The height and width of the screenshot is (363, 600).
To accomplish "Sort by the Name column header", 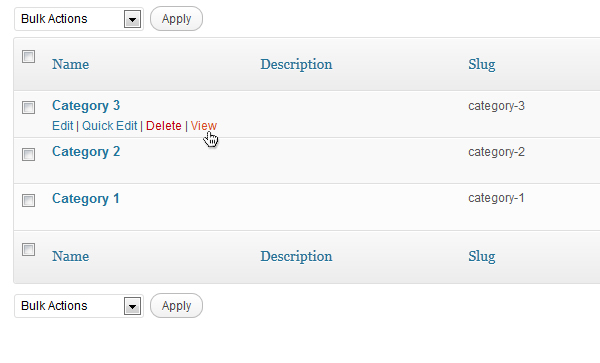I will click(70, 64).
